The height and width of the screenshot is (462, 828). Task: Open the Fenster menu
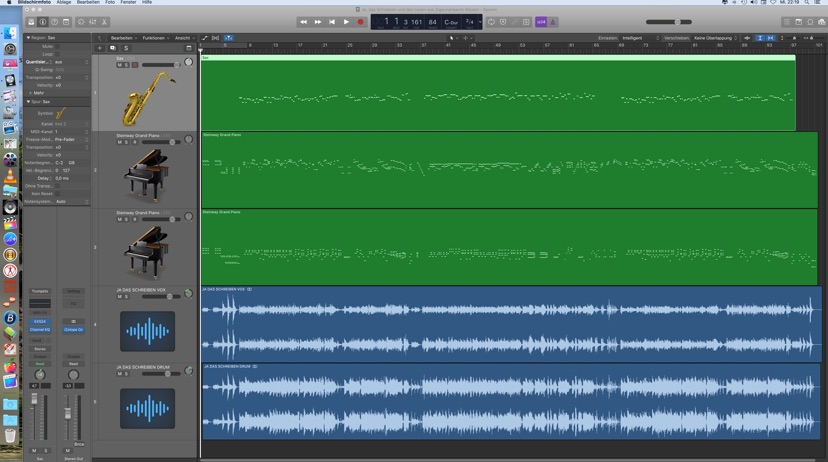[128, 2]
